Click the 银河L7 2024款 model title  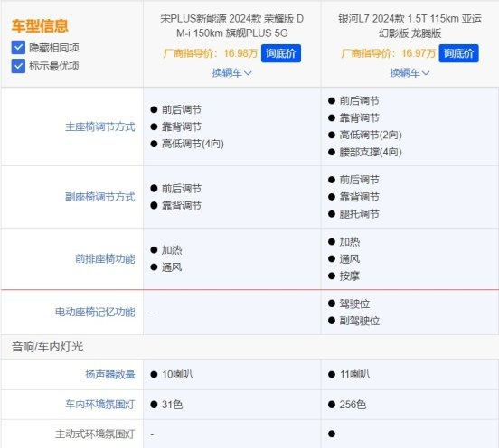pos(410,26)
